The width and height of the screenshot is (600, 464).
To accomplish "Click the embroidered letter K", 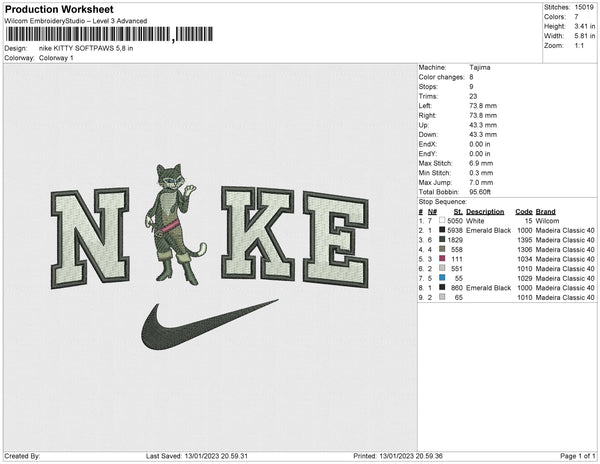I will point(258,234).
